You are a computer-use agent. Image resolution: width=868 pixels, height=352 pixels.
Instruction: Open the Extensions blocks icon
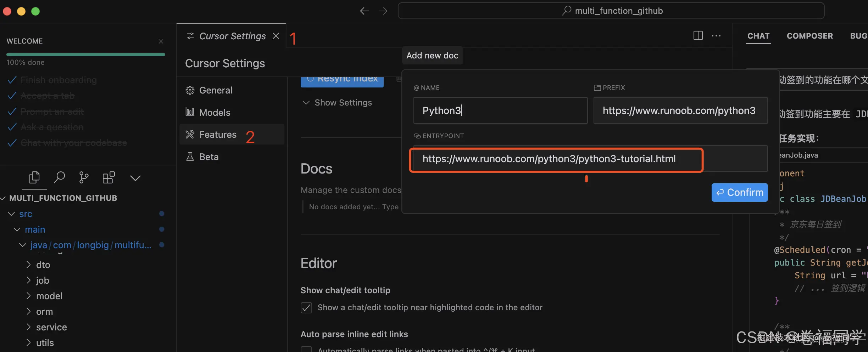108,177
